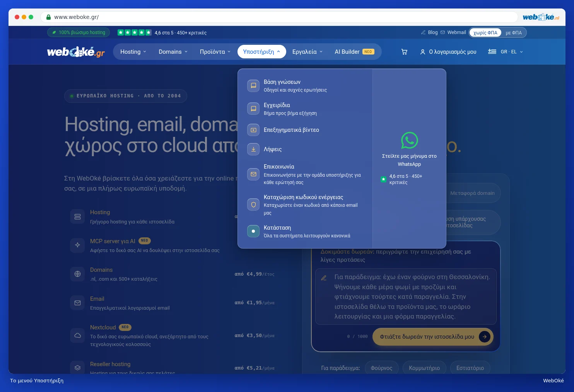
Task: Select Βάση γνώσεων from the support menu
Action: point(305,85)
